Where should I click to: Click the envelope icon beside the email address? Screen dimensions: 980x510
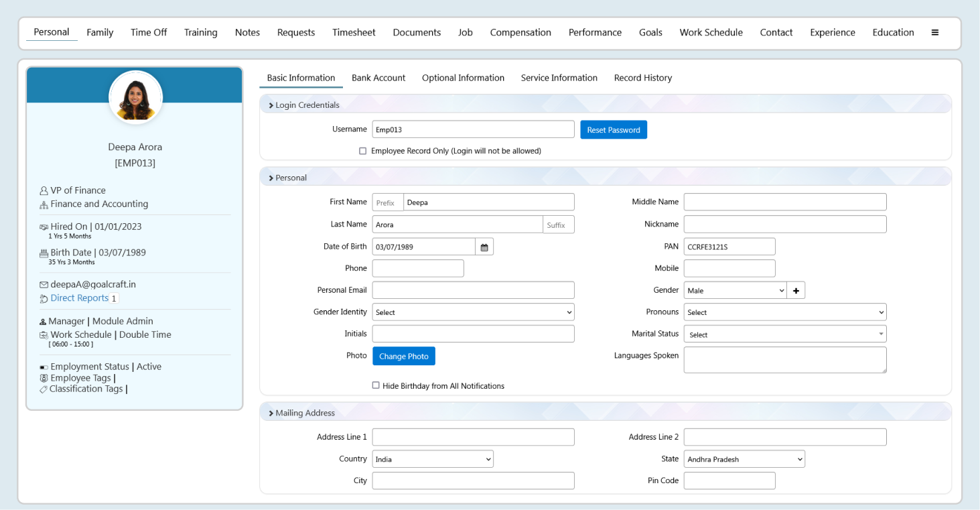click(x=44, y=285)
